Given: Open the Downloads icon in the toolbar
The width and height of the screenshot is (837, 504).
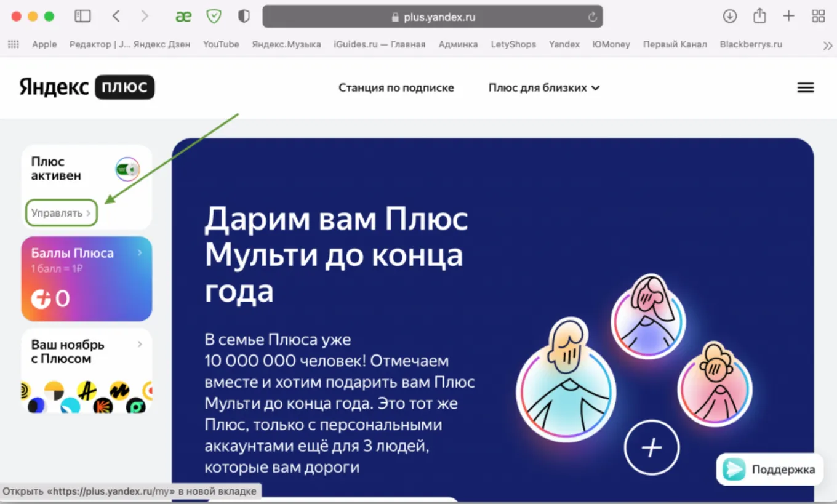Looking at the screenshot, I should pos(730,17).
